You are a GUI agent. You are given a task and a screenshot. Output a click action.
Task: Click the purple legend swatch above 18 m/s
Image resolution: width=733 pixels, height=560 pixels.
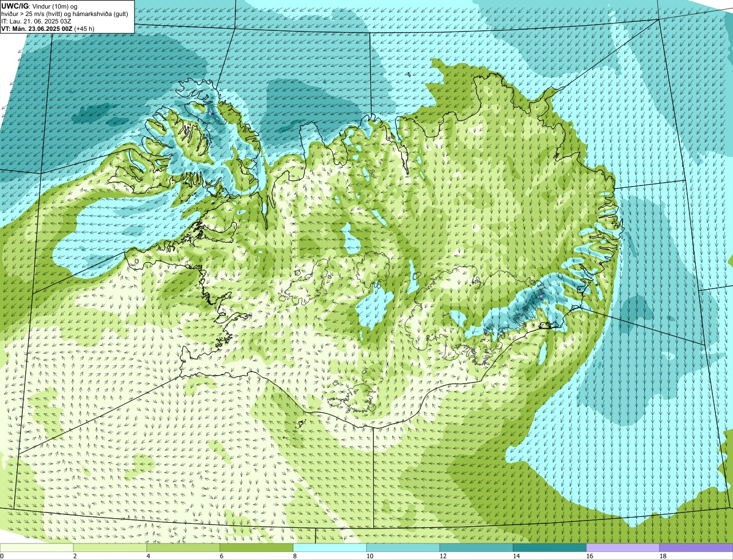tap(696, 547)
